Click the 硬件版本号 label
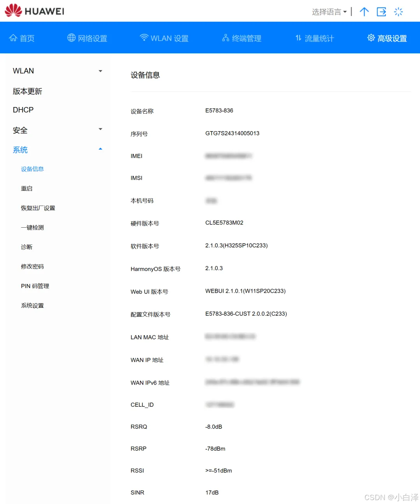This screenshot has width=420, height=504. coord(145,223)
